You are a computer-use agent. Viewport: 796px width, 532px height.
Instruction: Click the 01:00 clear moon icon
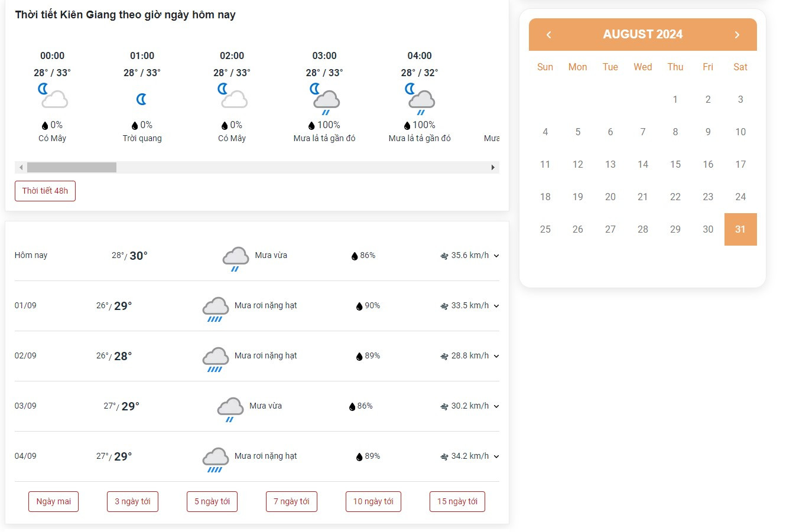[x=141, y=99]
